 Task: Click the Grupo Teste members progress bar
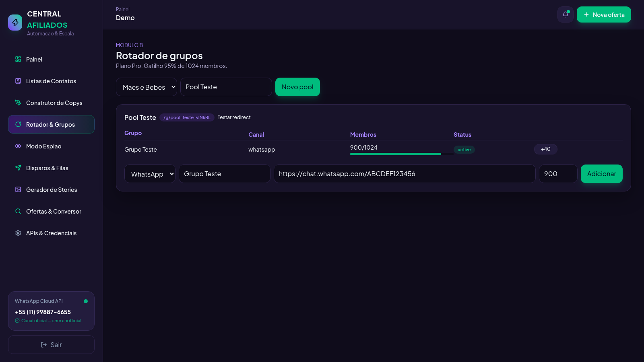point(402,154)
